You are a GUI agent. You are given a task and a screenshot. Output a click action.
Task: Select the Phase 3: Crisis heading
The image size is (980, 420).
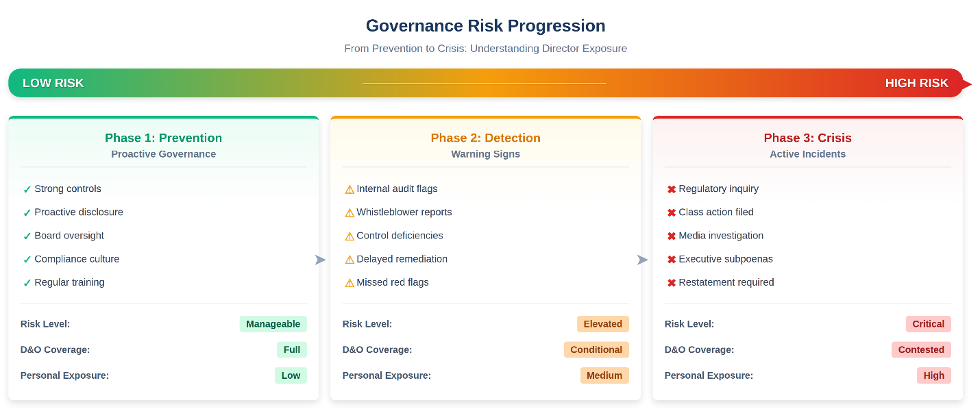(807, 138)
